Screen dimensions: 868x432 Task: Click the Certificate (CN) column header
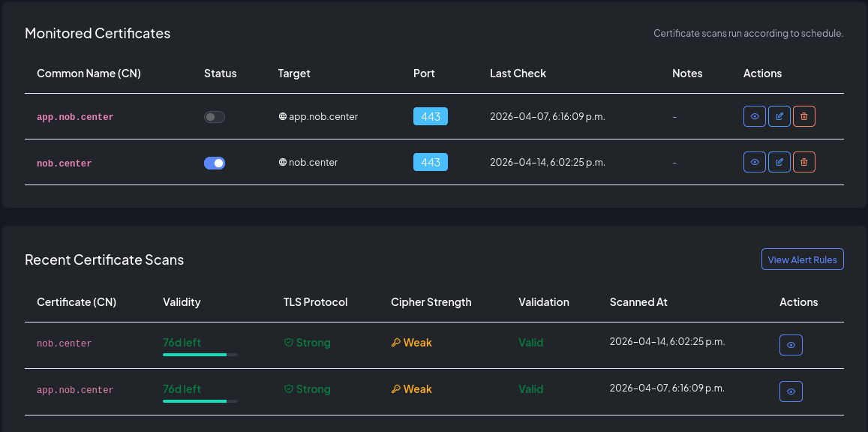point(77,302)
